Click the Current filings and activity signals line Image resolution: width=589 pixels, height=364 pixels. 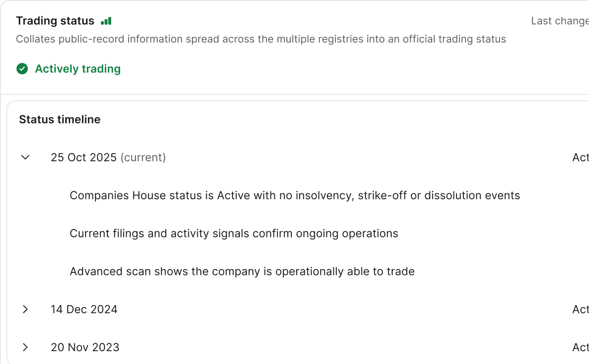[x=234, y=233]
